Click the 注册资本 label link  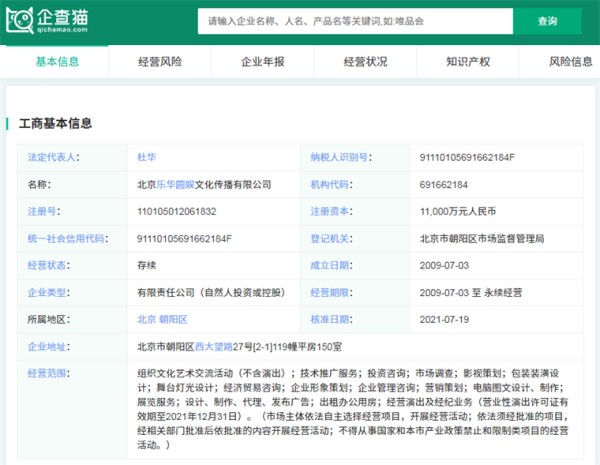[x=329, y=211]
